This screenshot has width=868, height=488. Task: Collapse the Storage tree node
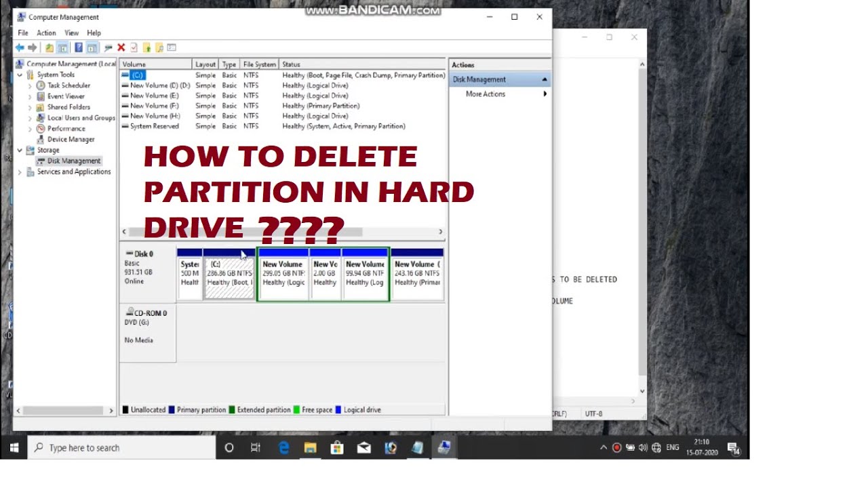tap(20, 150)
